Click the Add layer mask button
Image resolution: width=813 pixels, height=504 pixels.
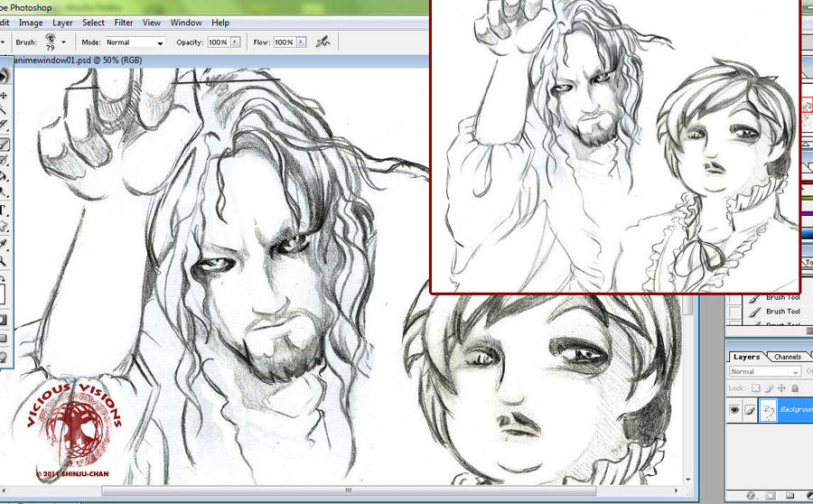[770, 495]
